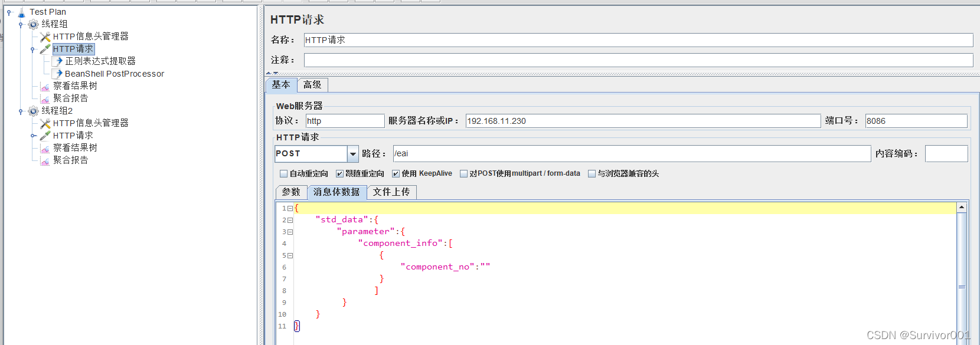The height and width of the screenshot is (345, 980).
Task: Open the 文件上传 tab
Action: click(x=391, y=192)
